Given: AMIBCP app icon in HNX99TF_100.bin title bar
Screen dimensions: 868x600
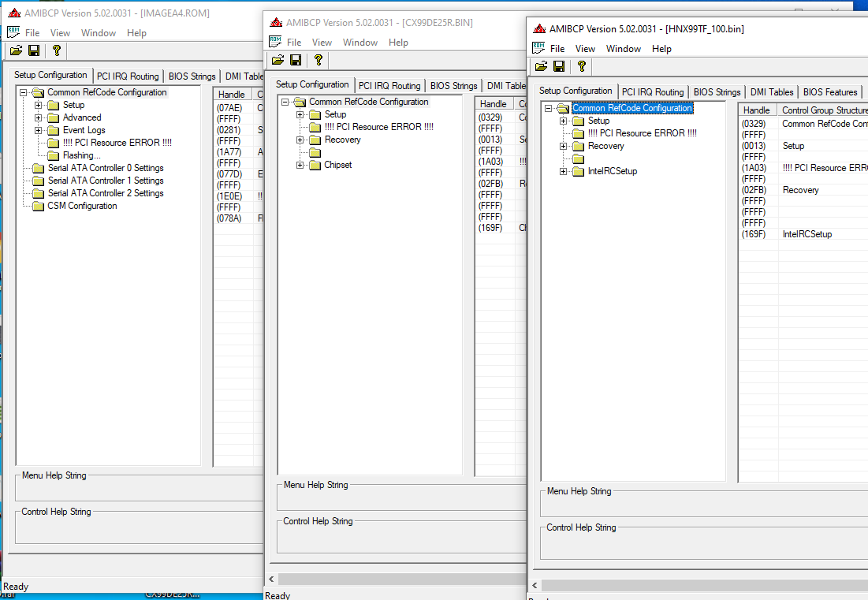Looking at the screenshot, I should (540, 29).
